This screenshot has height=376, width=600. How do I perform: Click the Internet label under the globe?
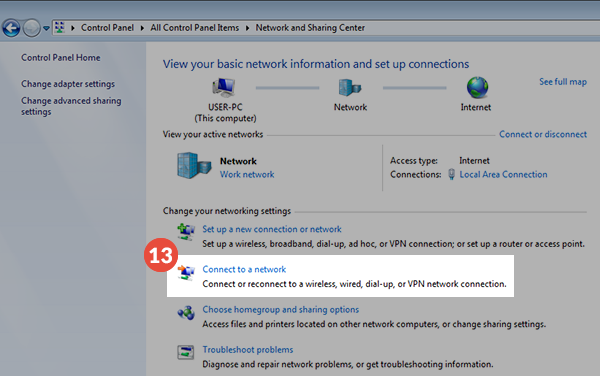tap(476, 107)
